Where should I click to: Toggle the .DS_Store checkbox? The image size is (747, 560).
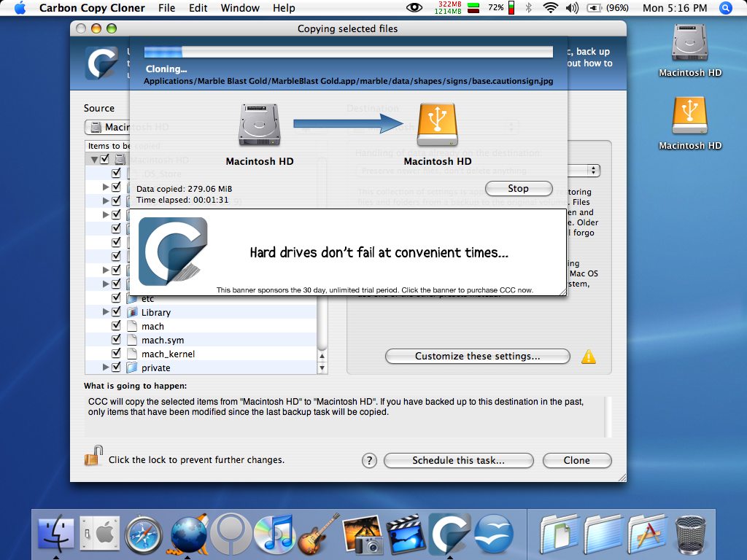coord(116,173)
